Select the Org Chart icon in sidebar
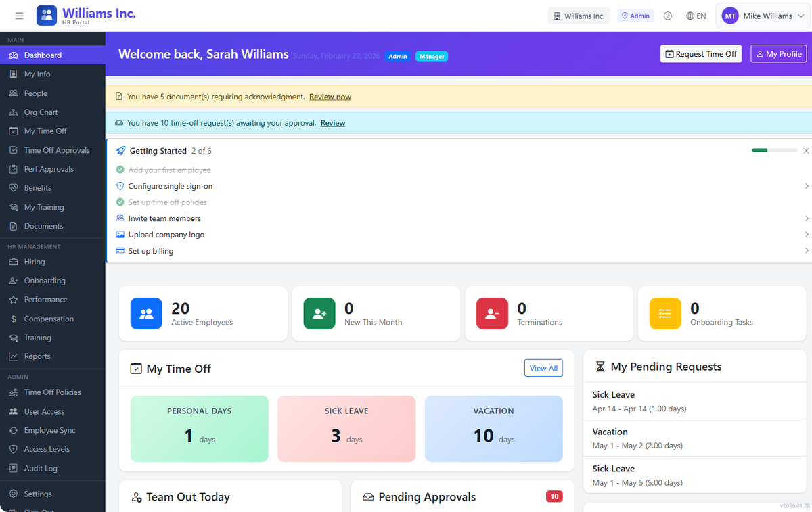This screenshot has width=812, height=512. (x=14, y=112)
